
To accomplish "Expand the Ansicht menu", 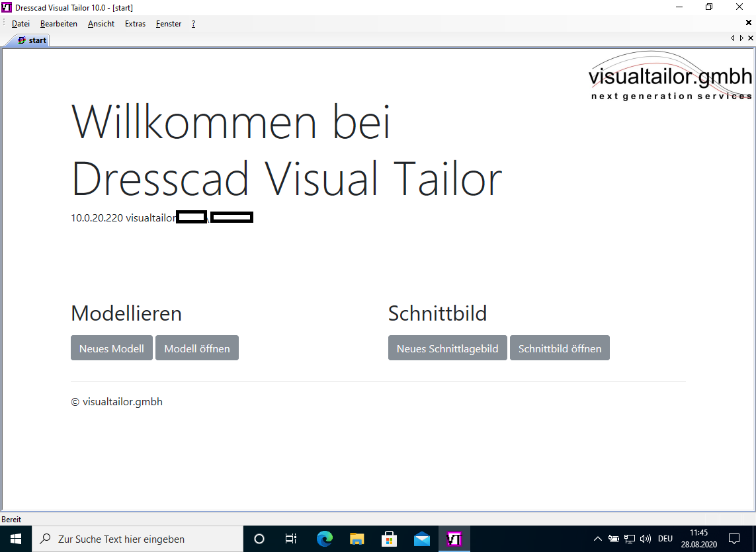I will coord(101,24).
